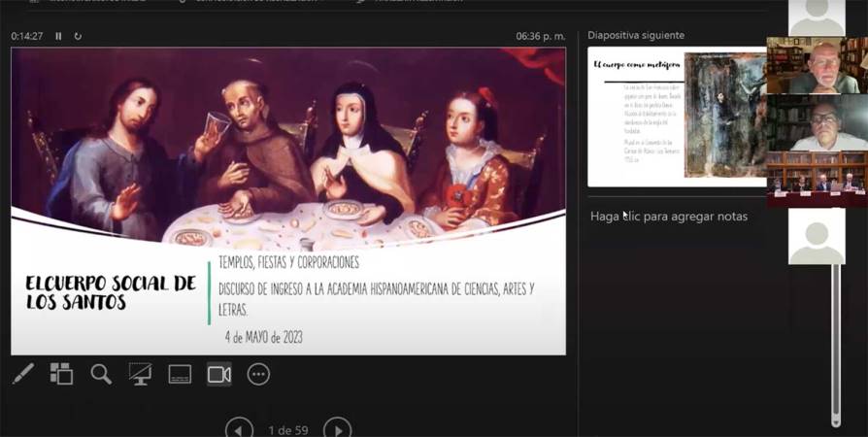Open more slideshow options ellipsis
The width and height of the screenshot is (868, 437).
tap(258, 375)
